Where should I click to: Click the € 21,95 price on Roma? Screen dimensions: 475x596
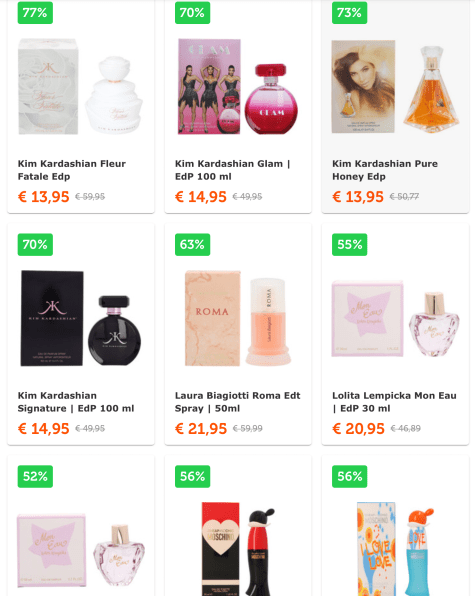pos(201,429)
